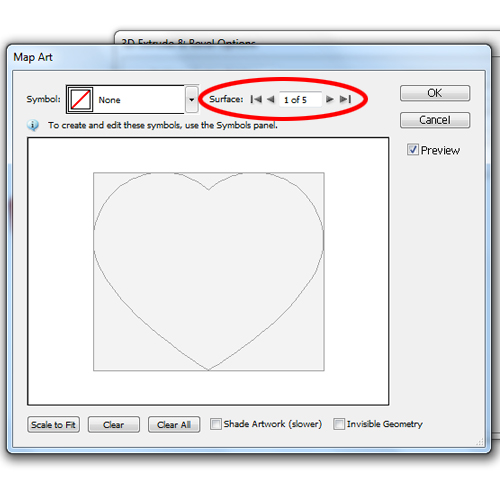Enable Shade Artwork (slower)
Viewport: 500px width, 500px height.
[215, 424]
